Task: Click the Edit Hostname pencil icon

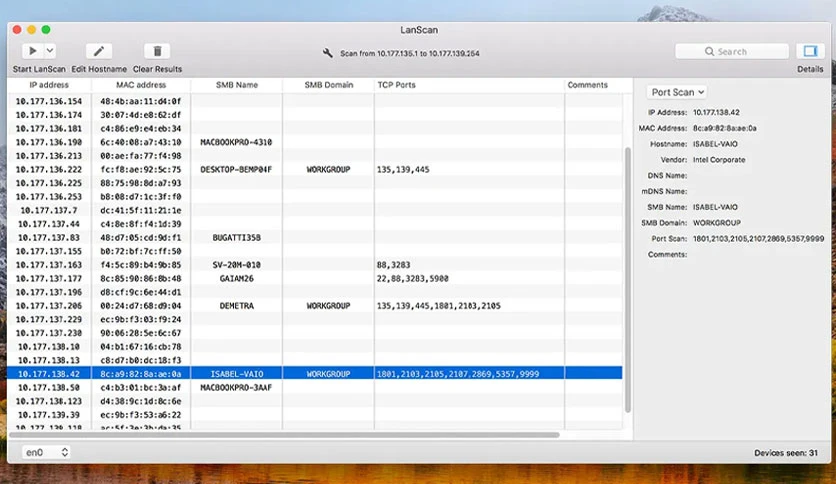Action: (99, 51)
